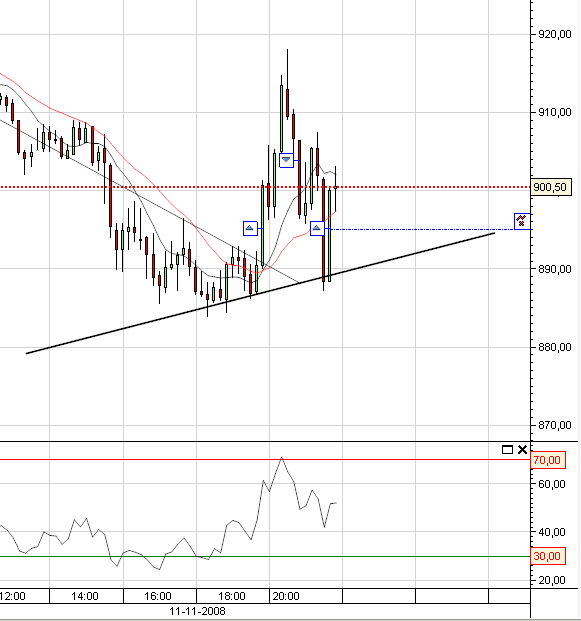This screenshot has height=621, width=581.
Task: Click the RSI oversold level label 30,00
Action: [547, 556]
